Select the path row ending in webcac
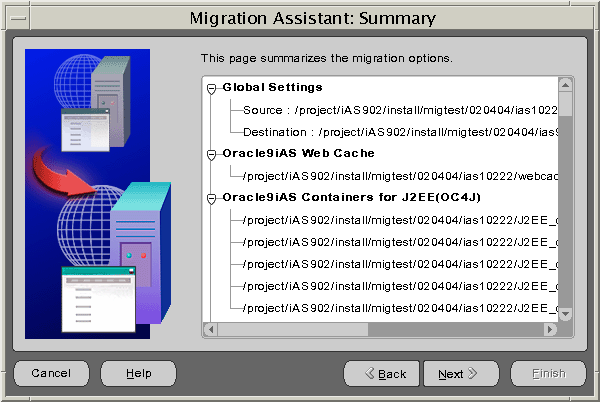This screenshot has width=600, height=402. point(400,176)
